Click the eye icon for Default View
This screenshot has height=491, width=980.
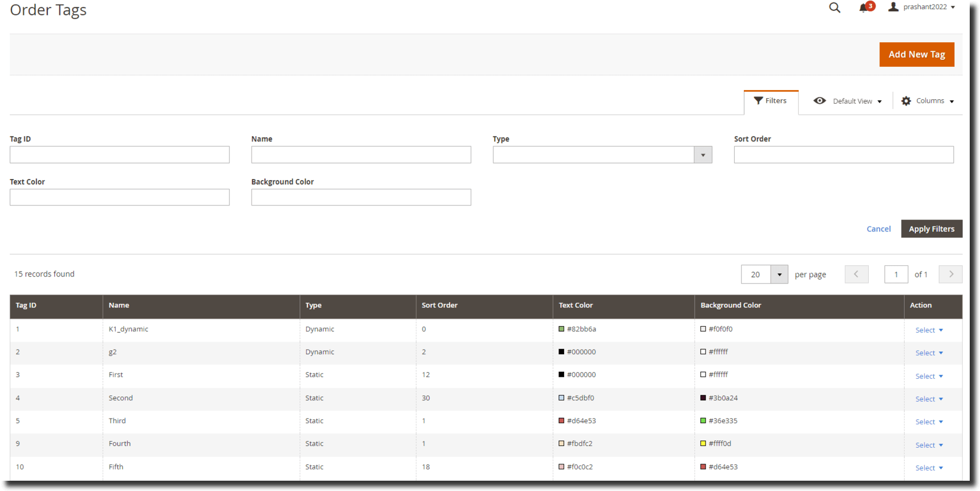(x=820, y=101)
